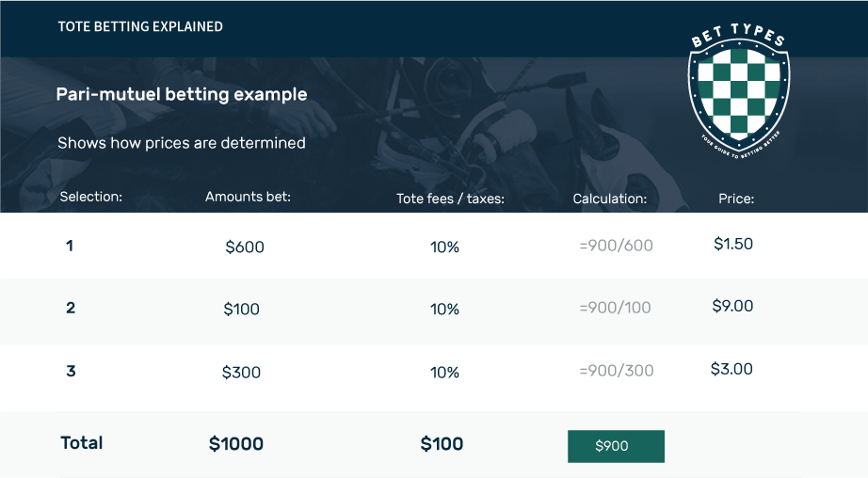The width and height of the screenshot is (868, 478).
Task: Click the Selection column header
Action: 90,197
